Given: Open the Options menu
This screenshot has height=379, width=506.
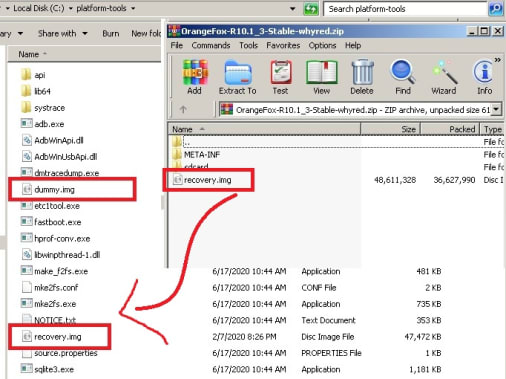Looking at the screenshot, I should click(322, 45).
